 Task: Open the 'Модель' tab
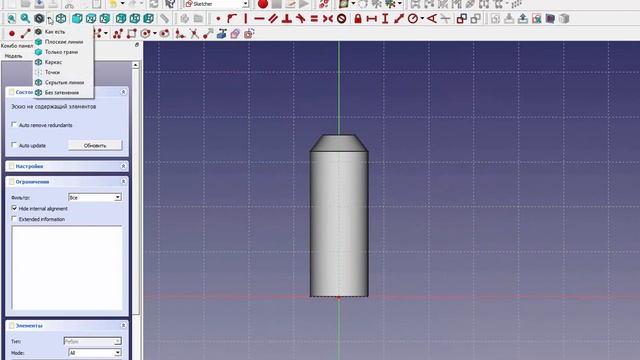13,56
